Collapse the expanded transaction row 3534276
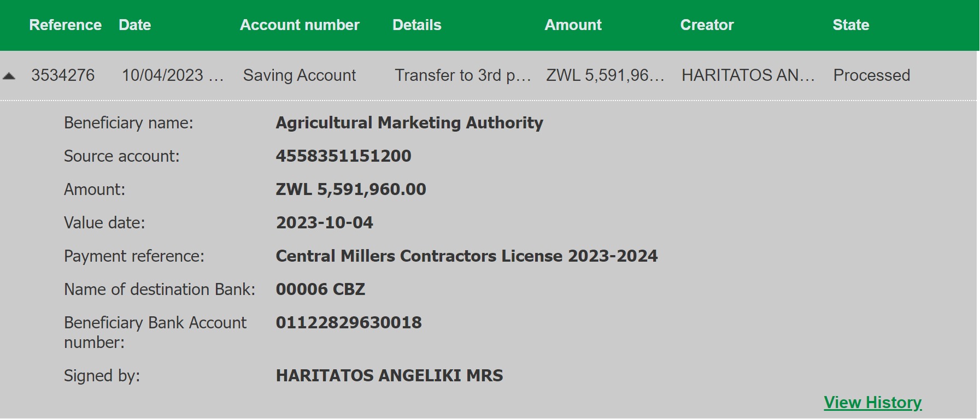The image size is (980, 419). point(9,76)
